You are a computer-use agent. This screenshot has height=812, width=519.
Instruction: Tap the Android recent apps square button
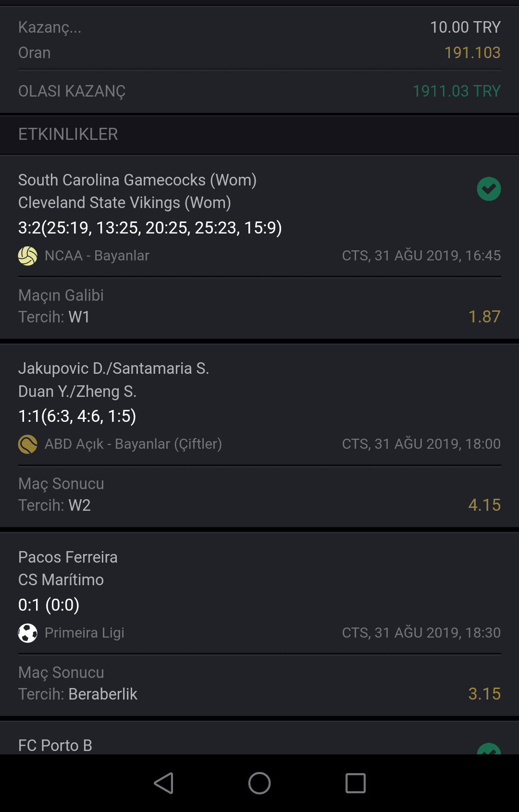click(x=356, y=783)
